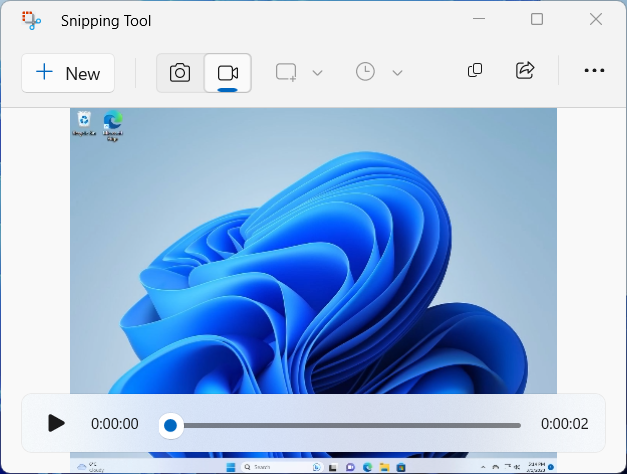This screenshot has width=627, height=474.
Task: Open the See more three-dots menu
Action: click(594, 70)
